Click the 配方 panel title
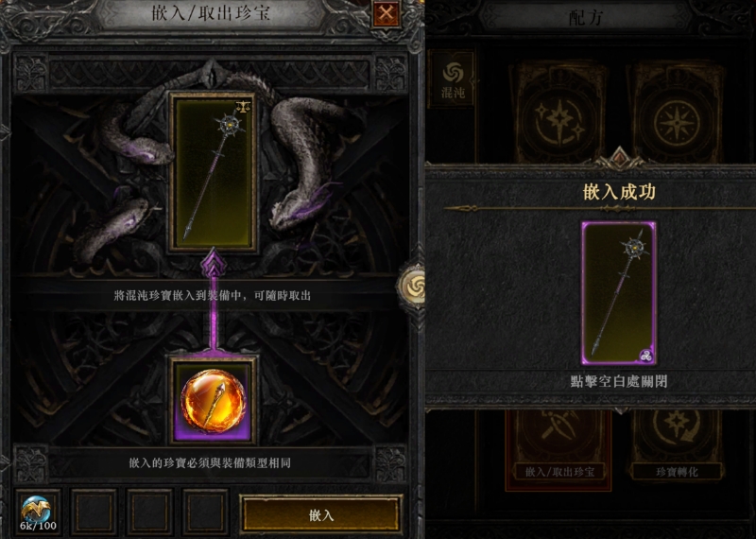This screenshot has width=756, height=539. [585, 18]
